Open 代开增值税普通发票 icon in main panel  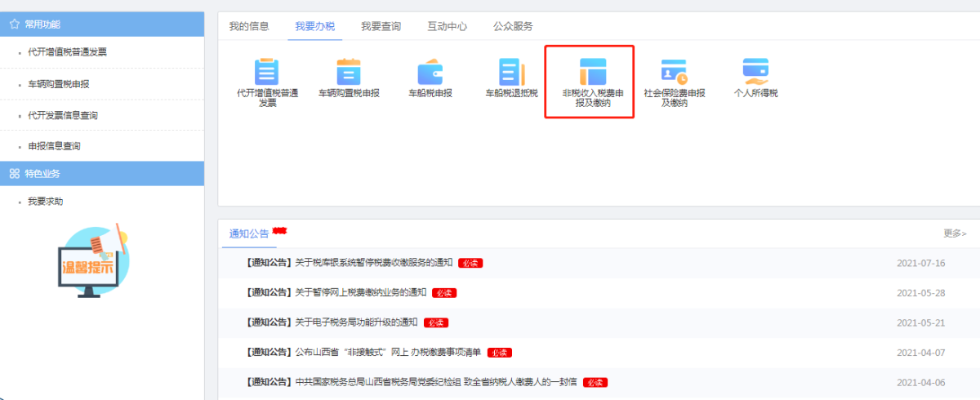267,73
